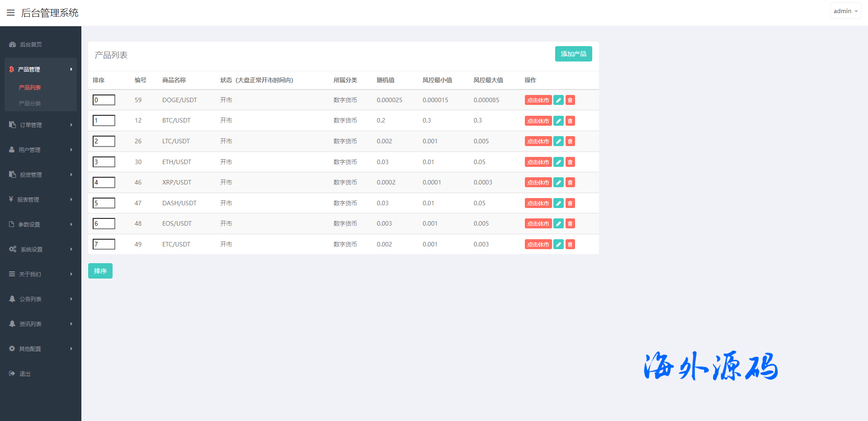Click the exit icon beside 退出

tap(12, 374)
